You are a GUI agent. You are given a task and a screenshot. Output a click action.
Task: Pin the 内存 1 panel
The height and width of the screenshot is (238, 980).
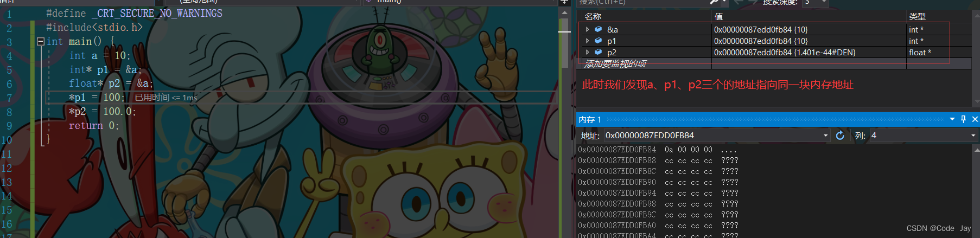(x=963, y=119)
